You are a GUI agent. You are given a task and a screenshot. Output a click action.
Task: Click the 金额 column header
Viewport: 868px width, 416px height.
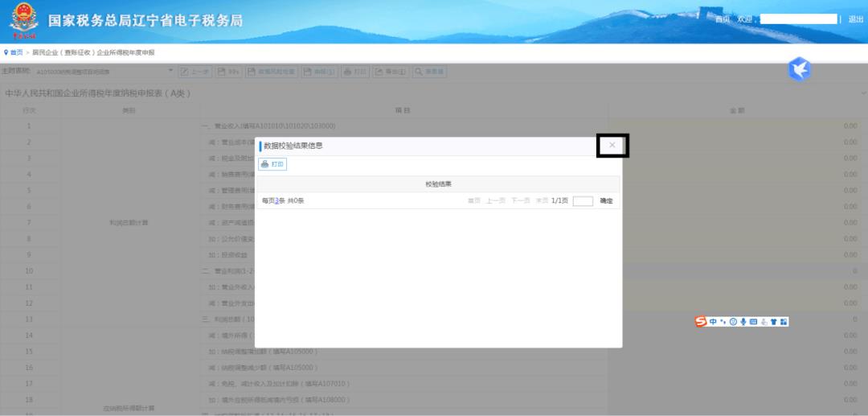coord(737,110)
